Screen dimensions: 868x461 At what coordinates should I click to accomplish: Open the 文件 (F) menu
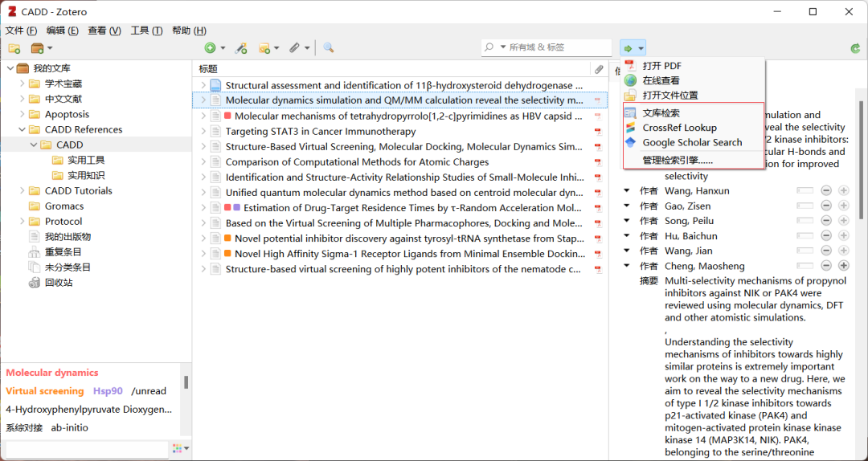(x=21, y=31)
